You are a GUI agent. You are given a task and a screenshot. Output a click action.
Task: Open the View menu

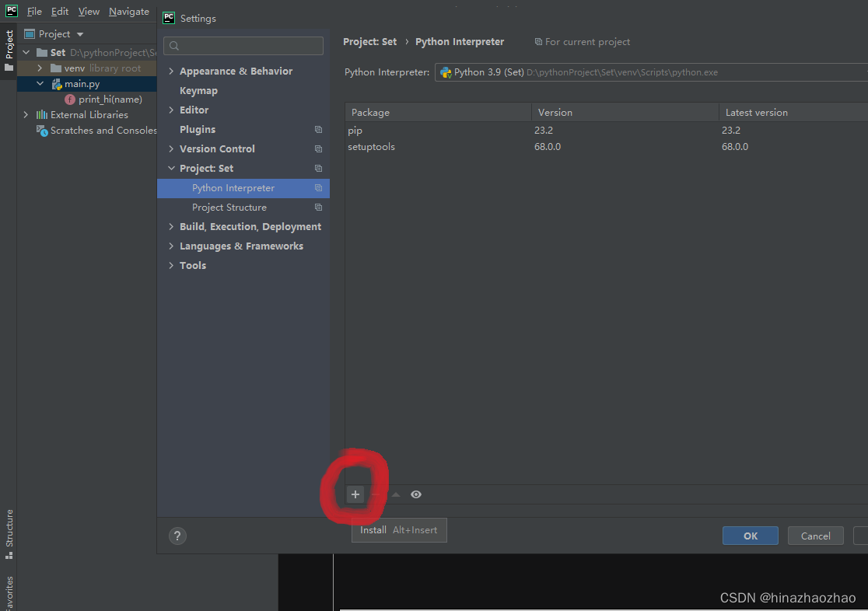click(89, 12)
